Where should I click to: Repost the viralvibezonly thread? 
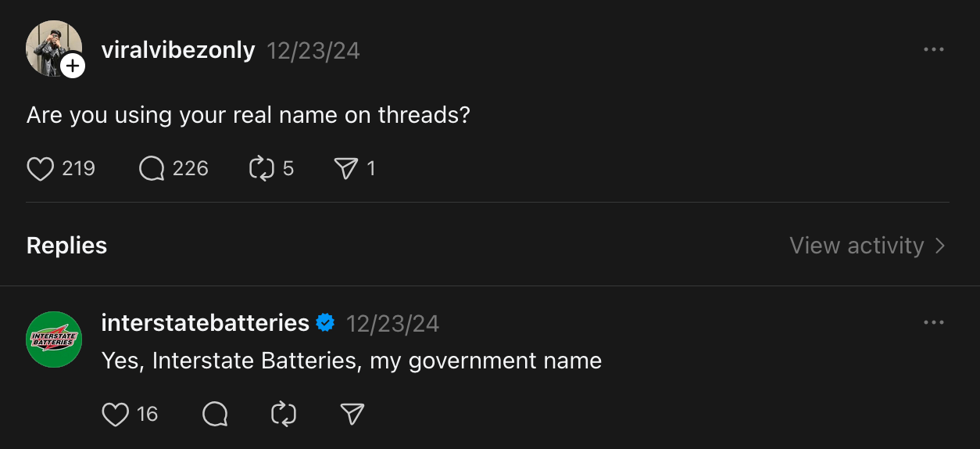[261, 169]
